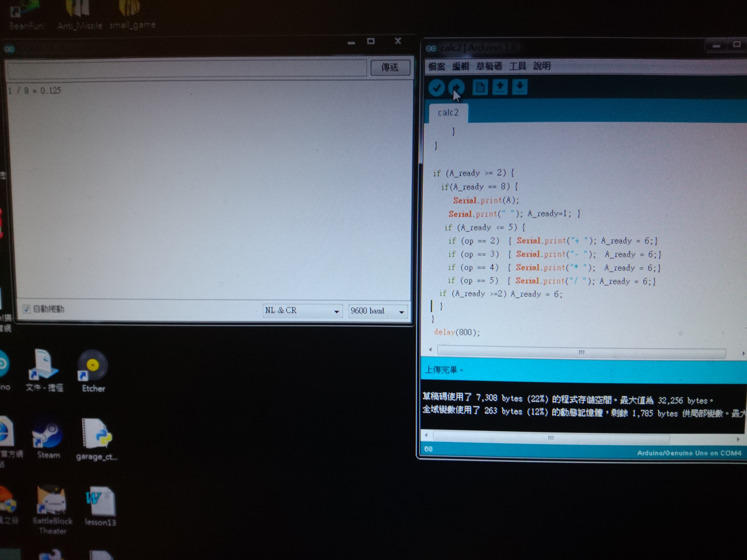Click the serial output line 1 / 8 = 0.125
747x560 pixels.
[35, 90]
